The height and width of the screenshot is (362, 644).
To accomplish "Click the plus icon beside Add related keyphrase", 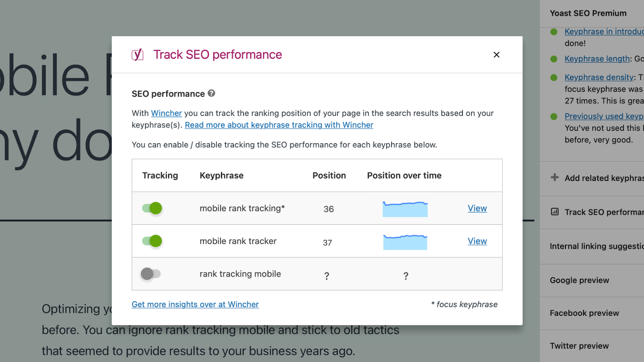I will [x=555, y=177].
